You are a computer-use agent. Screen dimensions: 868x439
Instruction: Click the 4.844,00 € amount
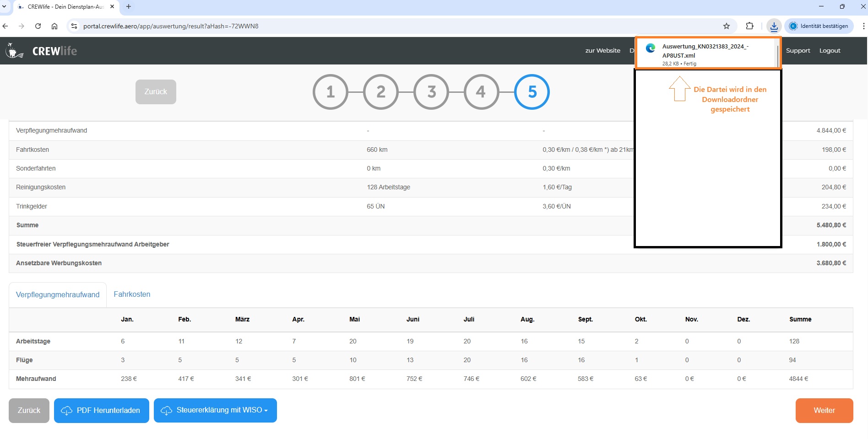click(831, 130)
